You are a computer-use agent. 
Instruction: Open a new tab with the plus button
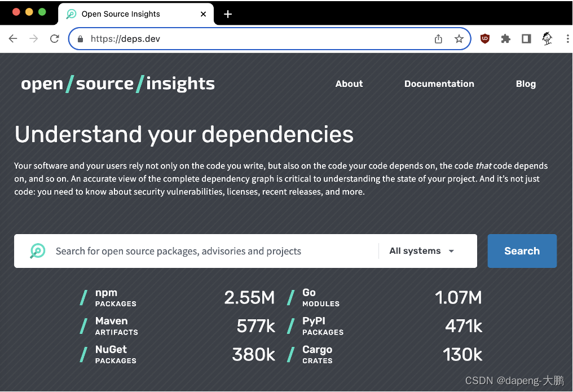coord(228,14)
